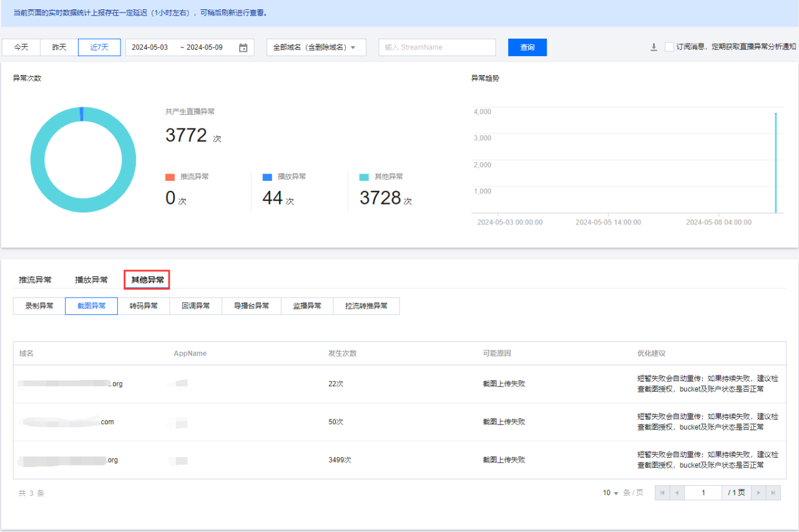This screenshot has height=532, width=799.
Task: Click the 50次 count cell
Action: (336, 422)
